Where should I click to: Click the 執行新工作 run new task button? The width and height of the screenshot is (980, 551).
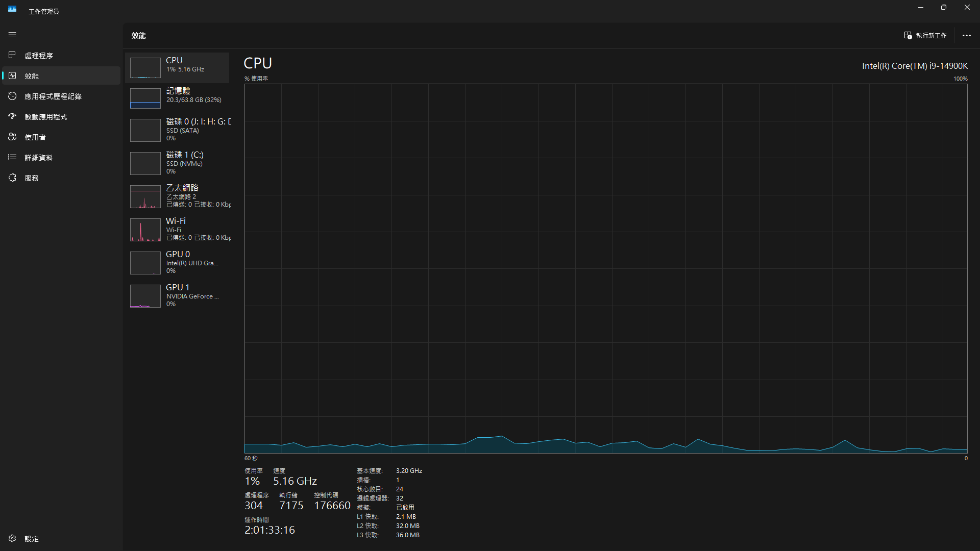coord(925,35)
